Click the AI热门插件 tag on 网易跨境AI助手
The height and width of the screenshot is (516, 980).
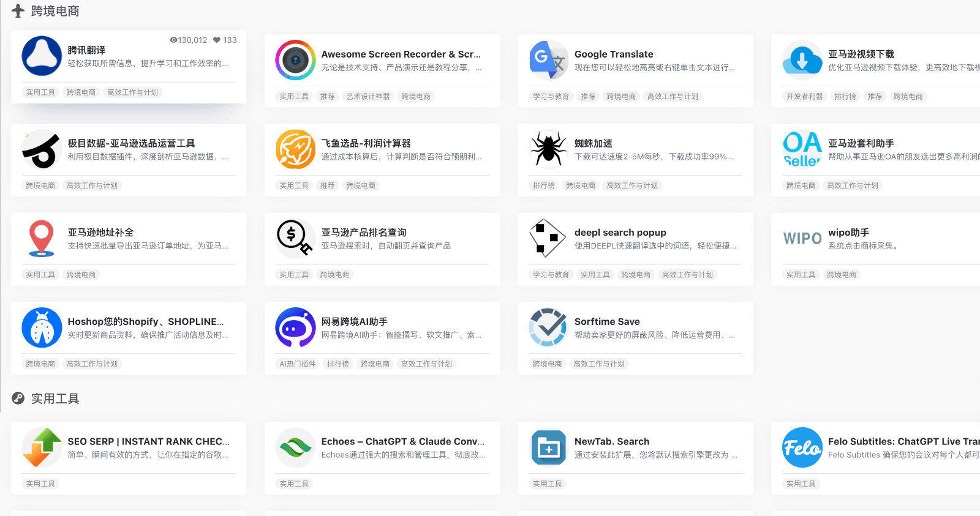pyautogui.click(x=298, y=364)
